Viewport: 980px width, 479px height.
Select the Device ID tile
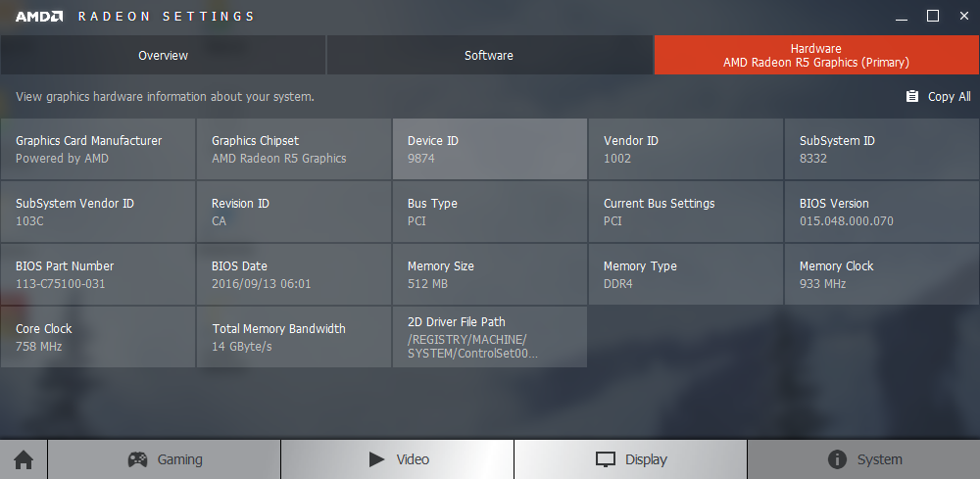pyautogui.click(x=490, y=149)
